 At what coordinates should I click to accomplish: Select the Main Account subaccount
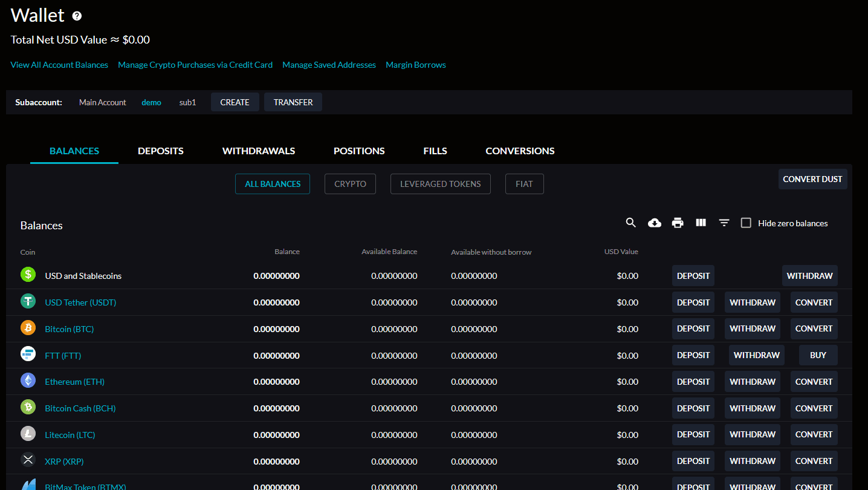click(103, 102)
